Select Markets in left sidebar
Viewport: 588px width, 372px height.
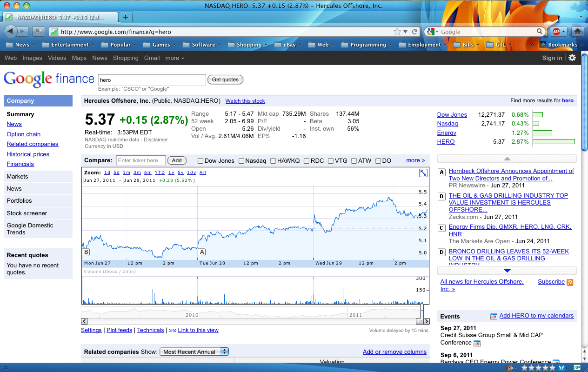point(38,177)
